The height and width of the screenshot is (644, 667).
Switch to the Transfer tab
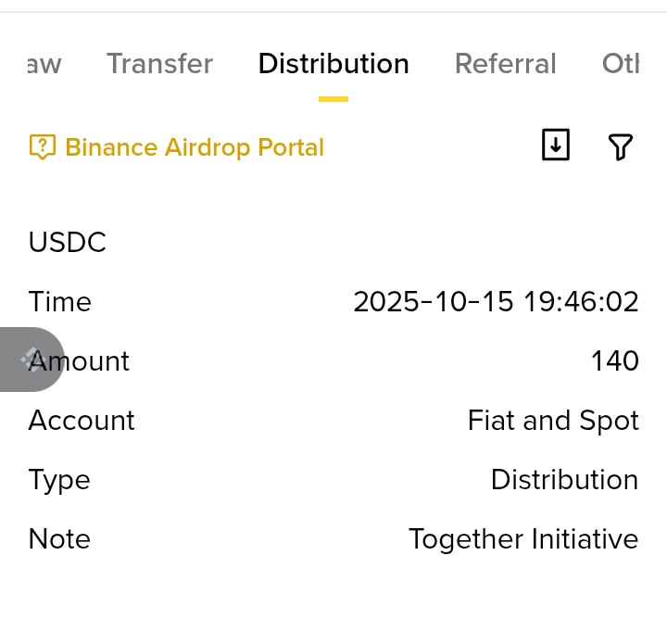tap(159, 64)
